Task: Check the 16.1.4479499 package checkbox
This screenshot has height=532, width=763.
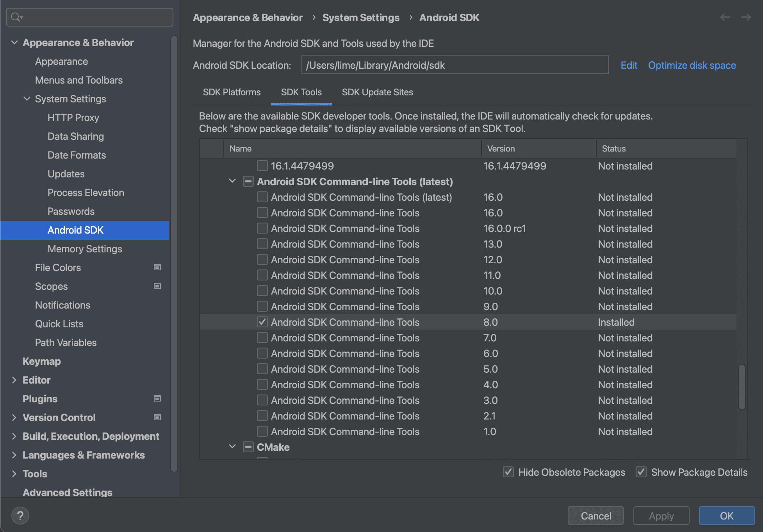Action: tap(262, 166)
